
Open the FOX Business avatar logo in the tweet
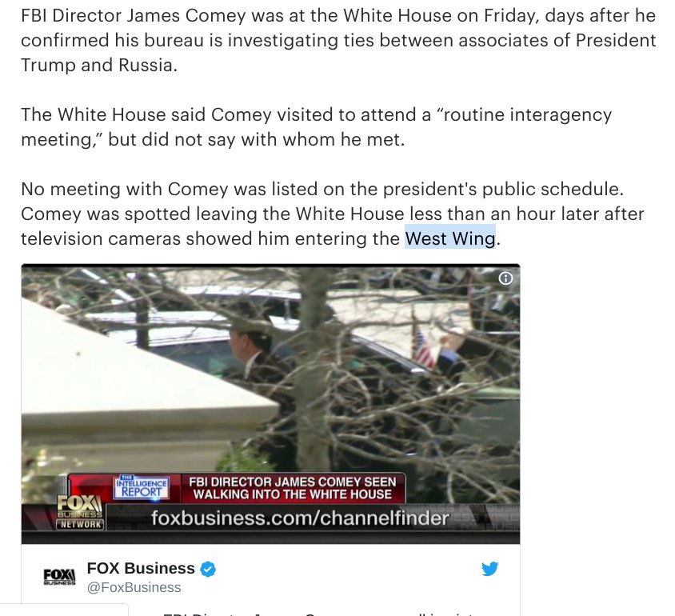(59, 576)
